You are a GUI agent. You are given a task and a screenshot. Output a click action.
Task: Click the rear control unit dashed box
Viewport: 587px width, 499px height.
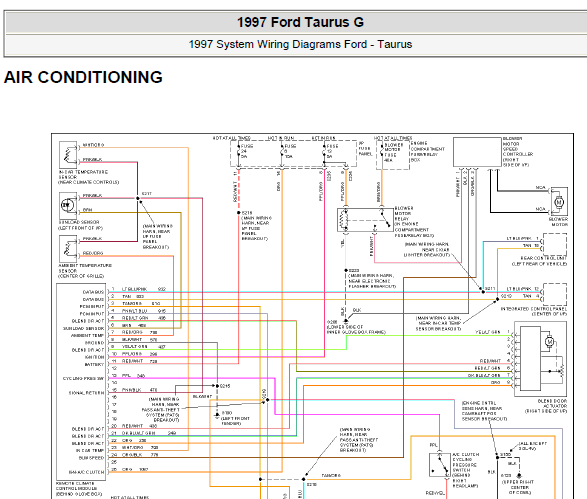coord(554,244)
